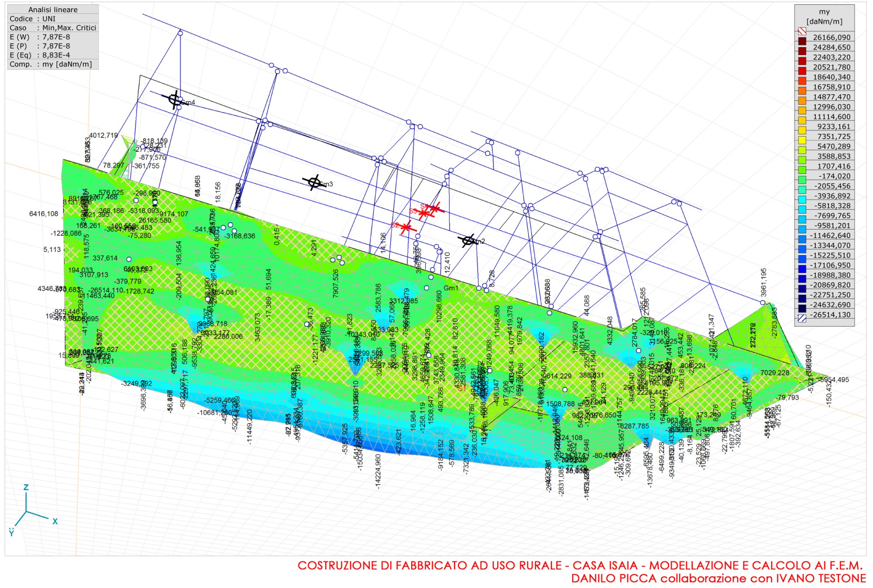This screenshot has height=588, width=873.
Task: Select the red S2 star marker
Action: pos(406,227)
